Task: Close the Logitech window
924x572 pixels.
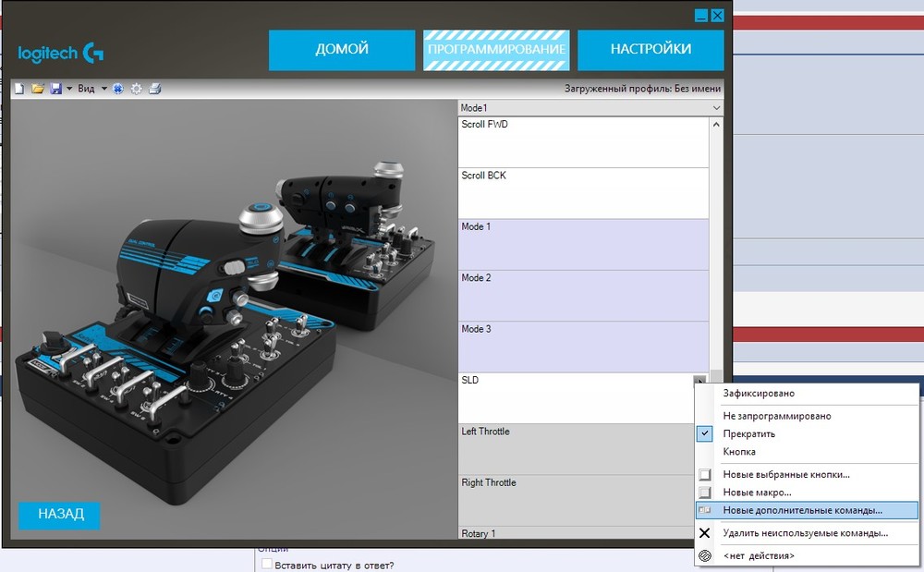Action: pos(717,16)
